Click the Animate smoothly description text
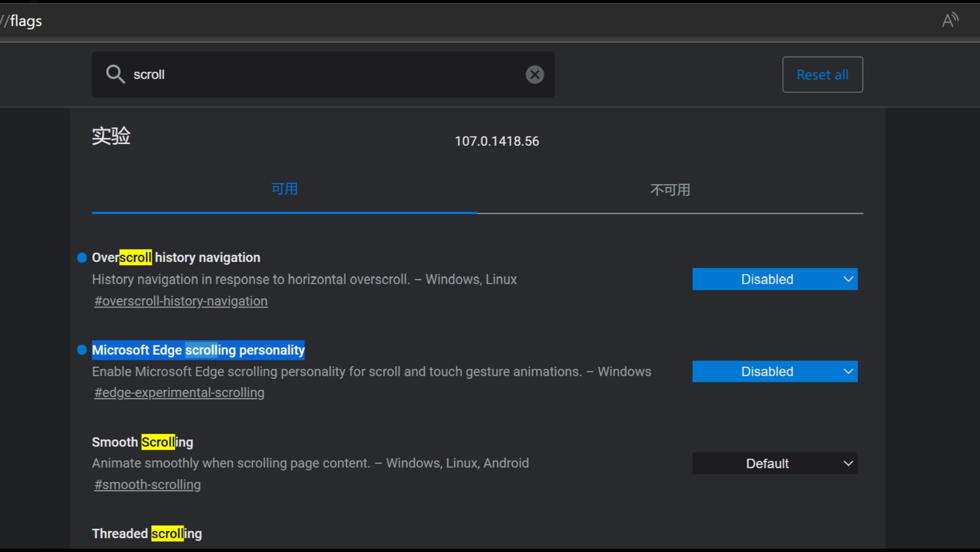 310,463
